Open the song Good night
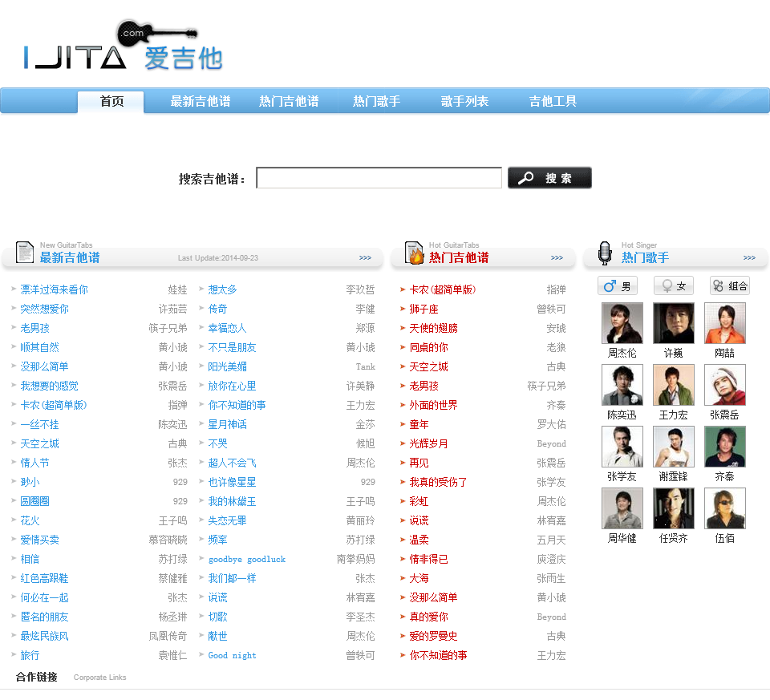 (233, 655)
